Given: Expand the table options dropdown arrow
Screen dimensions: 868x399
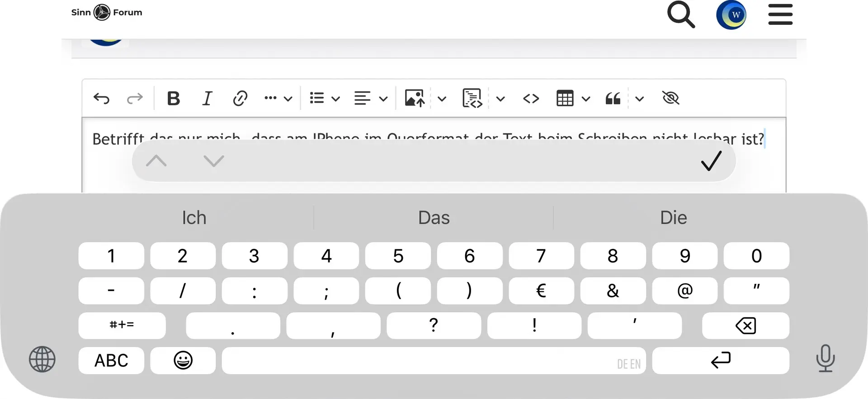Looking at the screenshot, I should (x=586, y=99).
